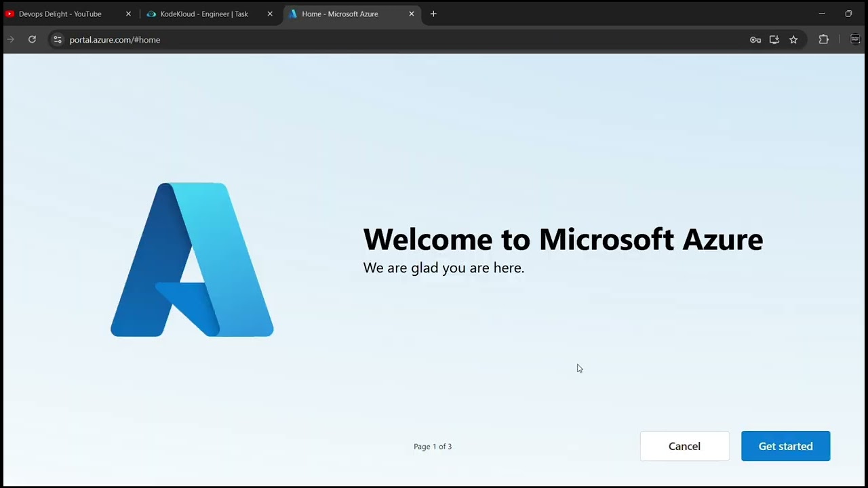
Task: Click the KodeKloud favicon on second tab
Action: click(x=151, y=14)
